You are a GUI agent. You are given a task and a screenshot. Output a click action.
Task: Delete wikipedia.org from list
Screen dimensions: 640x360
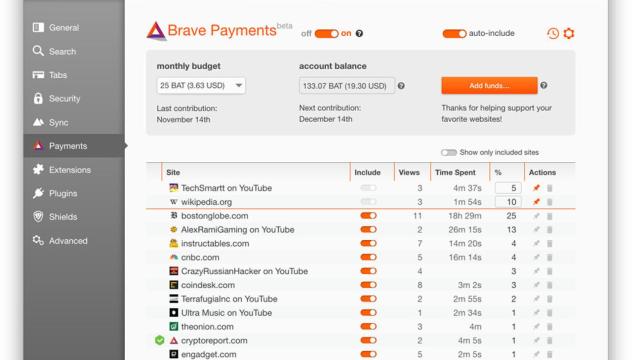pyautogui.click(x=550, y=202)
